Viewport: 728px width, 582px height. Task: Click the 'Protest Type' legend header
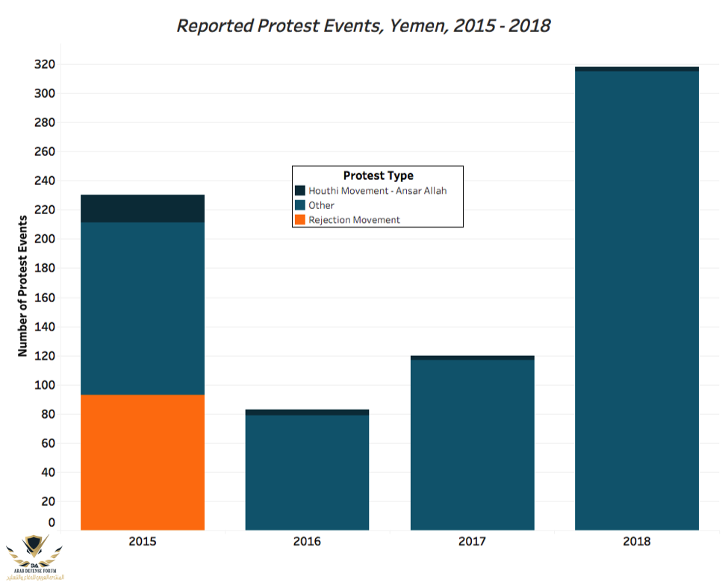[378, 176]
